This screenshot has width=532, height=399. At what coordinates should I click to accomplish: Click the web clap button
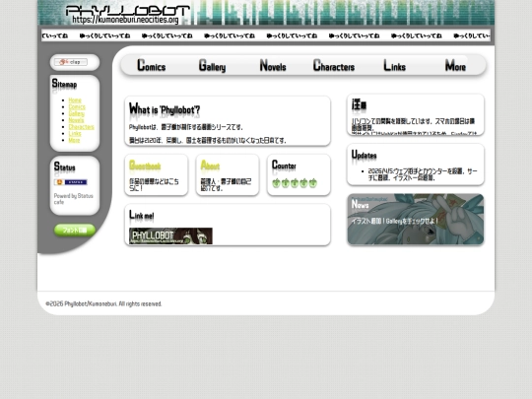point(71,62)
